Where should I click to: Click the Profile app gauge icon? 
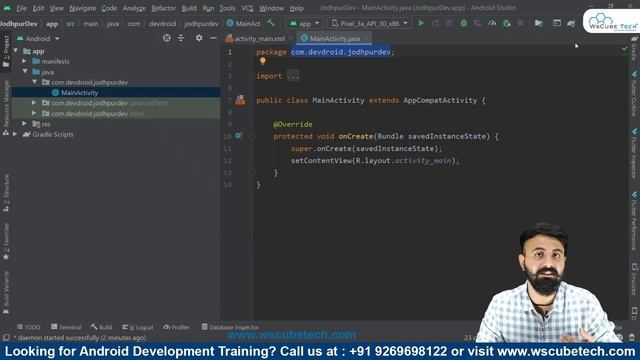coord(492,23)
